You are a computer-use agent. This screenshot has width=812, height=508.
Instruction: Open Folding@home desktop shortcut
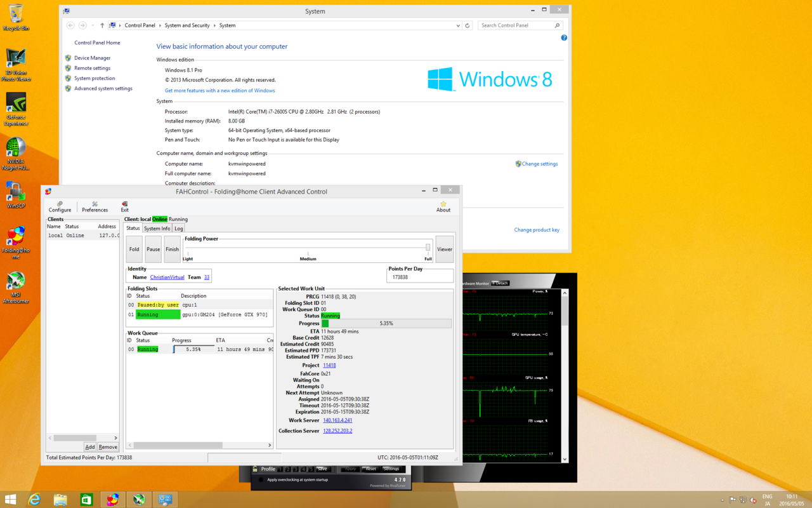[16, 243]
